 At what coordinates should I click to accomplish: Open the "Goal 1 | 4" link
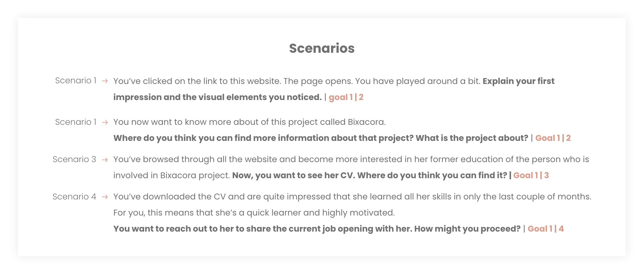[545, 229]
